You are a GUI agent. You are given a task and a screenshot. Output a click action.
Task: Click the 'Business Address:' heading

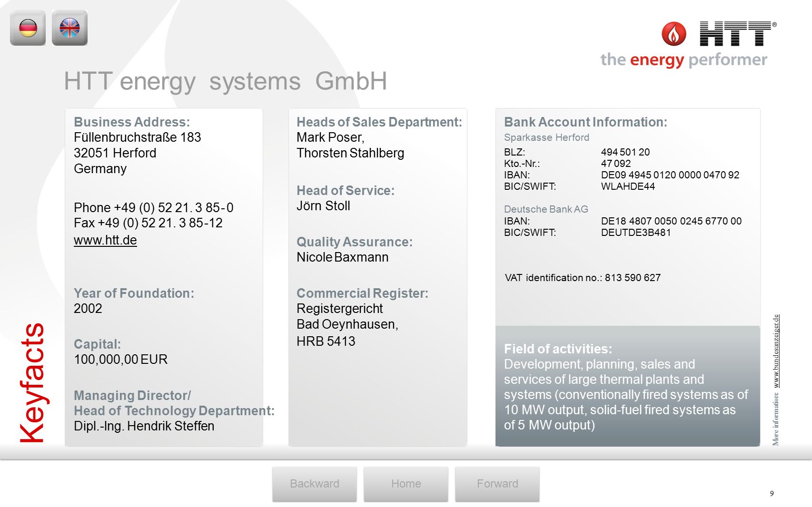[132, 122]
